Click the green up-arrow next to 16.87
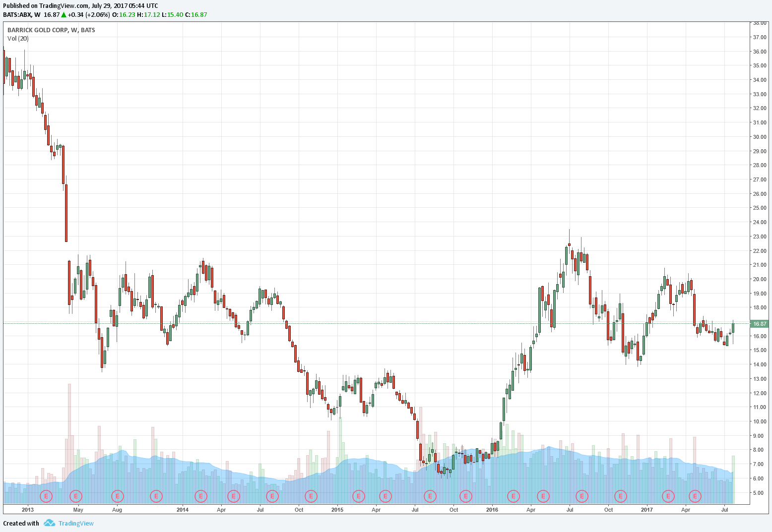The width and height of the screenshot is (772, 532). coord(64,14)
